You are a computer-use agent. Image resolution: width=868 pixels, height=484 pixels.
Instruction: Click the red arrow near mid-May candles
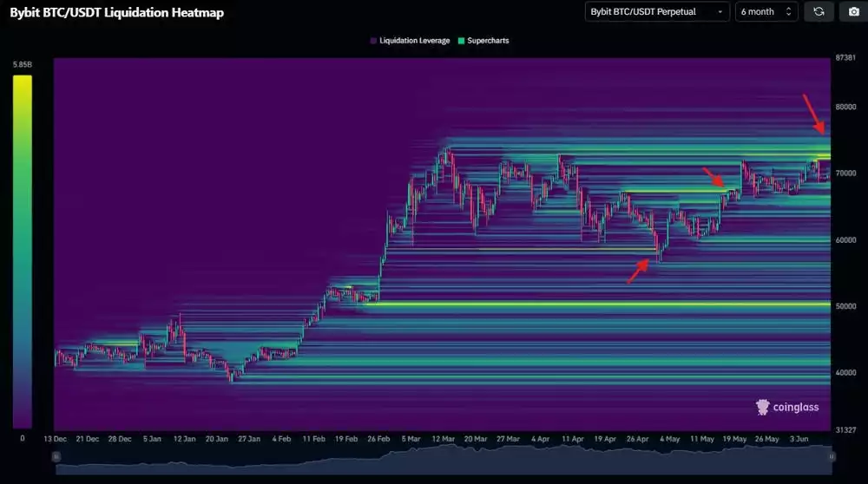(712, 177)
